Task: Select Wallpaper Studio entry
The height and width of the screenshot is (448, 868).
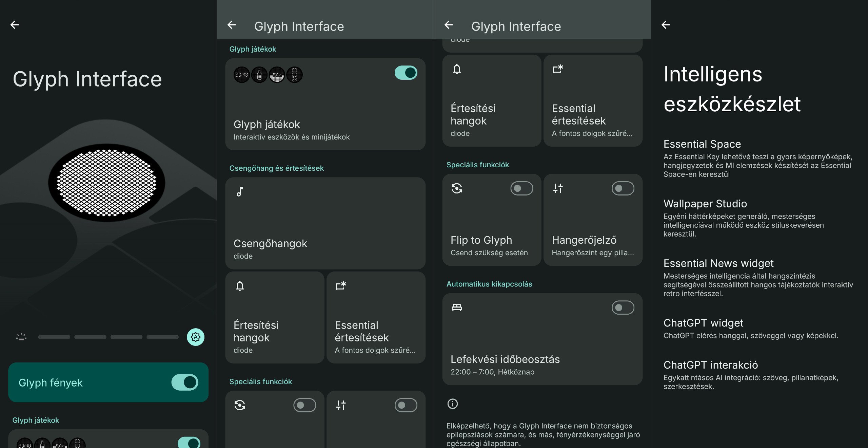Action: 759,218
